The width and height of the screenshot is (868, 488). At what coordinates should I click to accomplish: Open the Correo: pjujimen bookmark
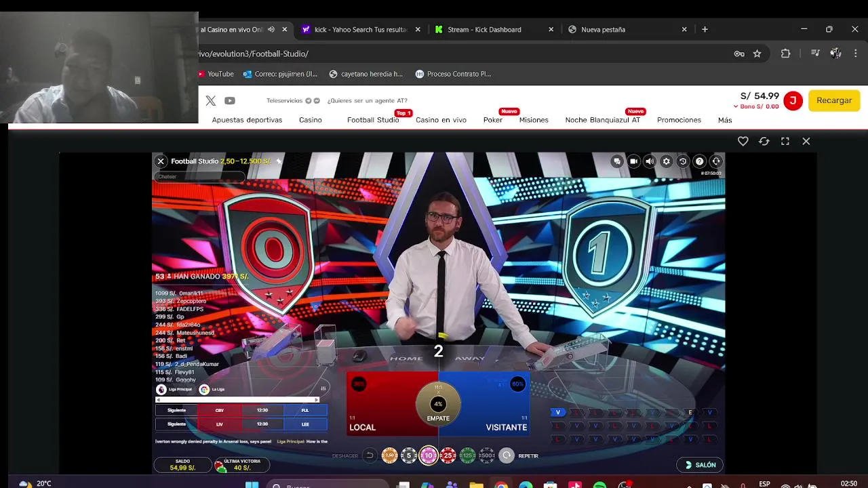(279, 74)
